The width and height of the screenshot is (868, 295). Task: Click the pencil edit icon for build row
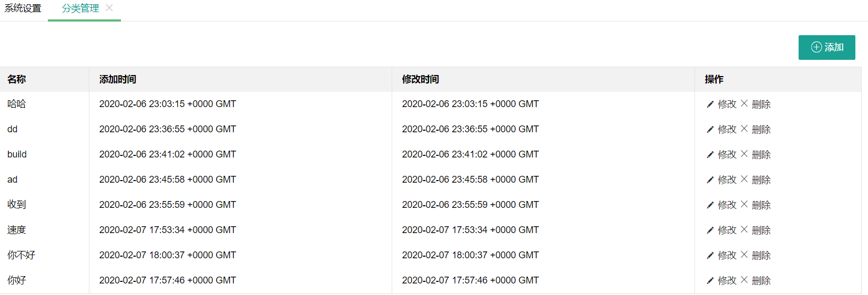click(710, 155)
